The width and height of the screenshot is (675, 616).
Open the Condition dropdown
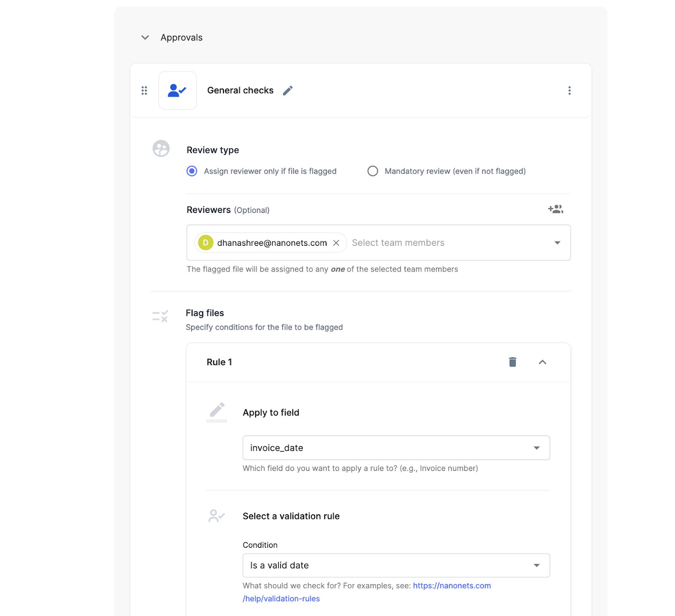click(537, 565)
